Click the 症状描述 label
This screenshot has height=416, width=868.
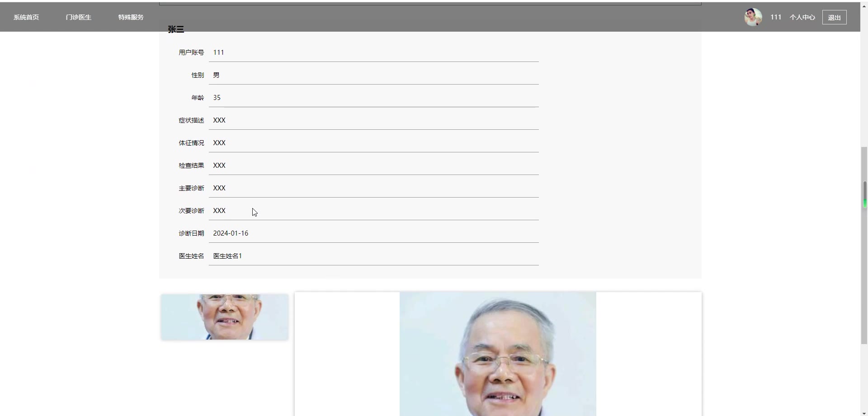point(191,120)
